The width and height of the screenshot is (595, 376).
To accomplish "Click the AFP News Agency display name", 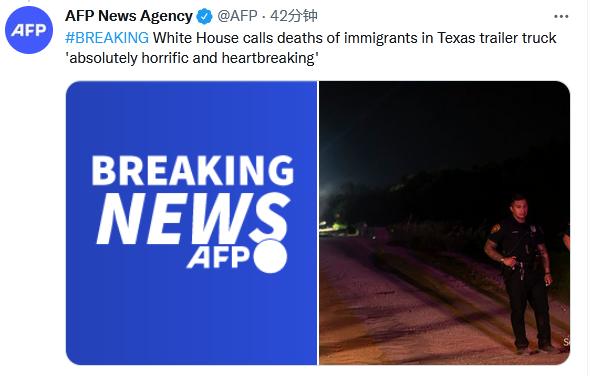I will pos(129,16).
